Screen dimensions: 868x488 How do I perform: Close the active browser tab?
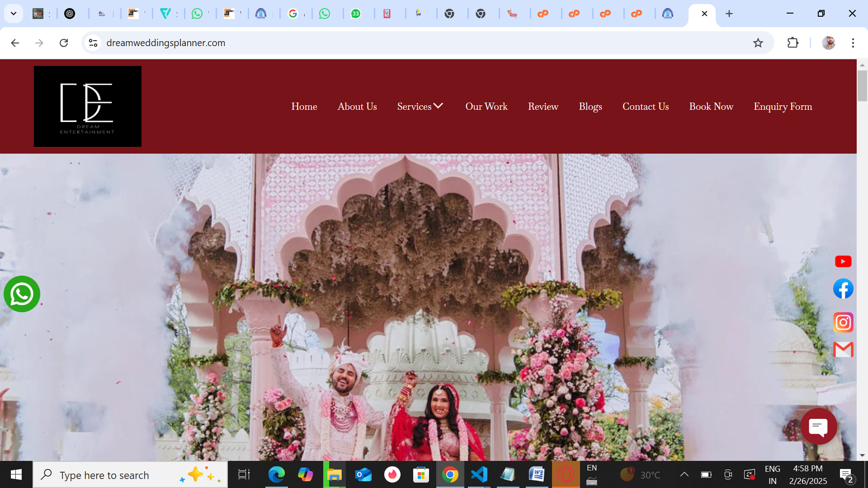tap(704, 14)
